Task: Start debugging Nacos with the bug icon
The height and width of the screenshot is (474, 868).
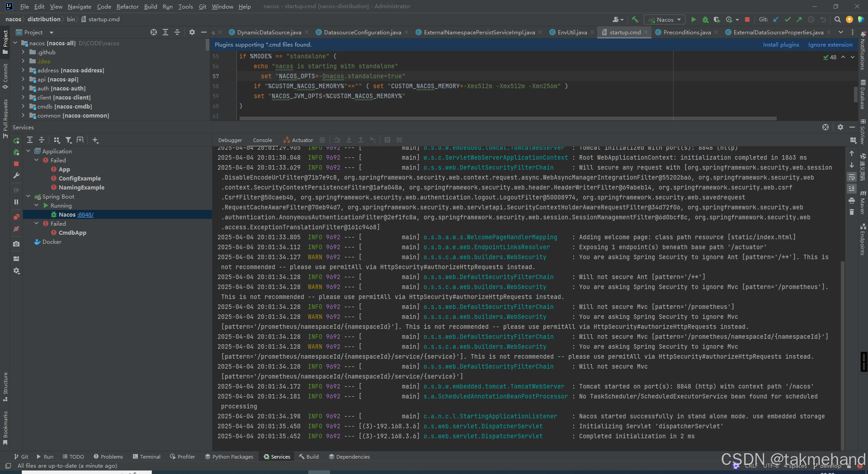Action: tap(705, 19)
